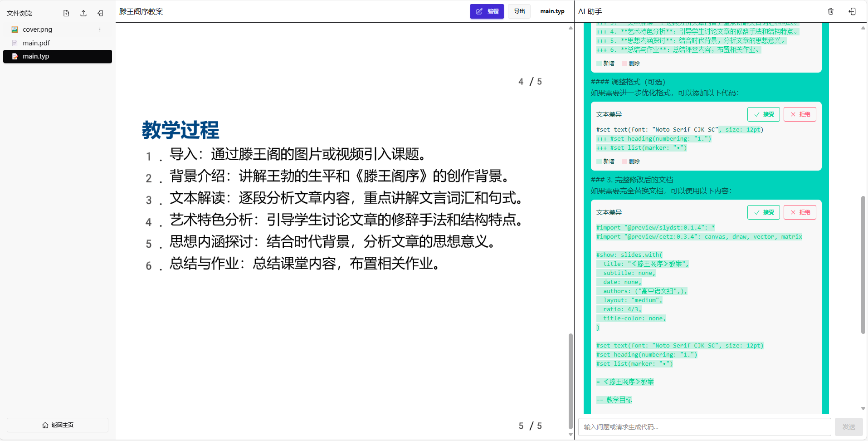This screenshot has height=441, width=868.
Task: Reject the complete document diff with 拒绝
Action: (x=800, y=212)
